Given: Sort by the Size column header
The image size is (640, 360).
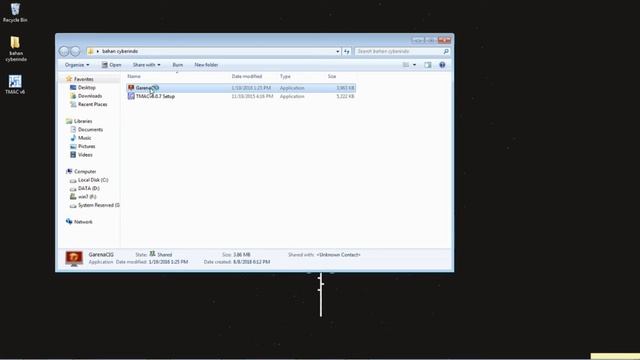Looking at the screenshot, I should click(332, 76).
